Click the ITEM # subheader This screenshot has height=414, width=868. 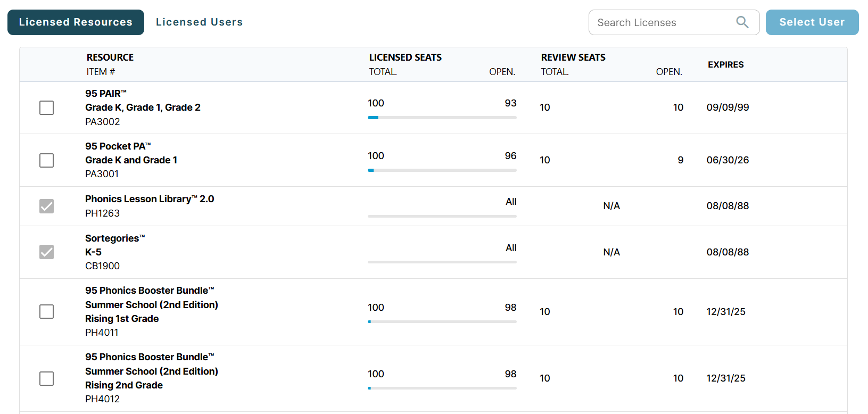[x=101, y=72]
